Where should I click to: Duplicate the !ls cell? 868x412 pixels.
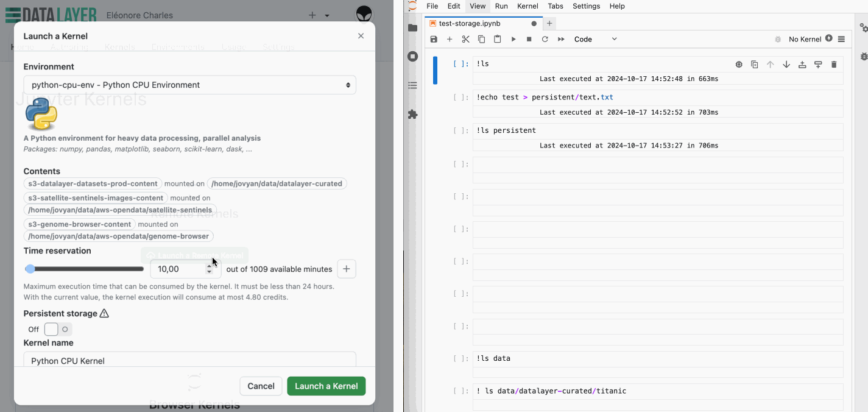point(755,65)
